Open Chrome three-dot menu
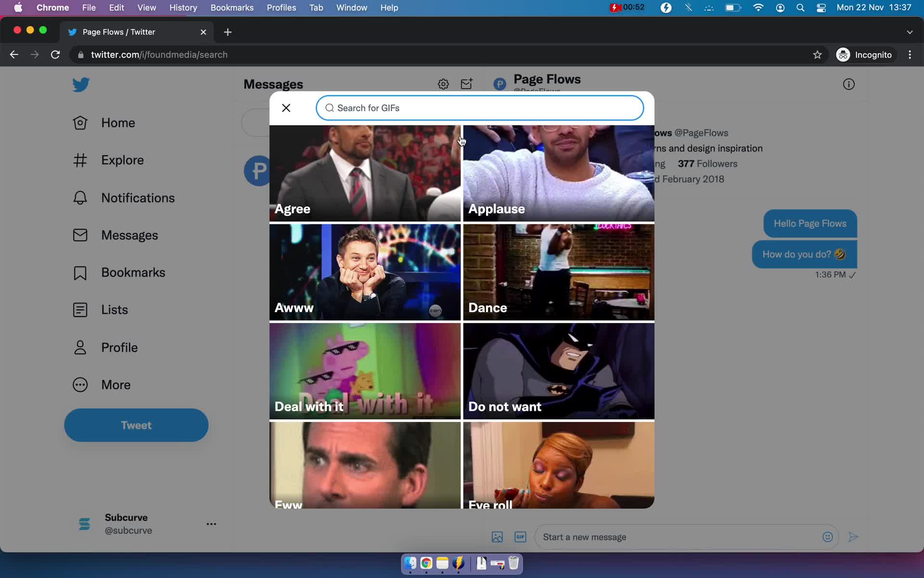 [910, 54]
